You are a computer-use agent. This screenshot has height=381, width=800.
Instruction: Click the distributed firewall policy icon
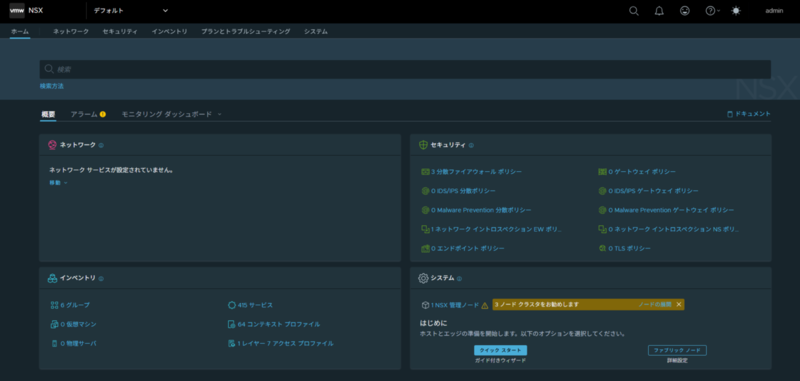coord(425,172)
